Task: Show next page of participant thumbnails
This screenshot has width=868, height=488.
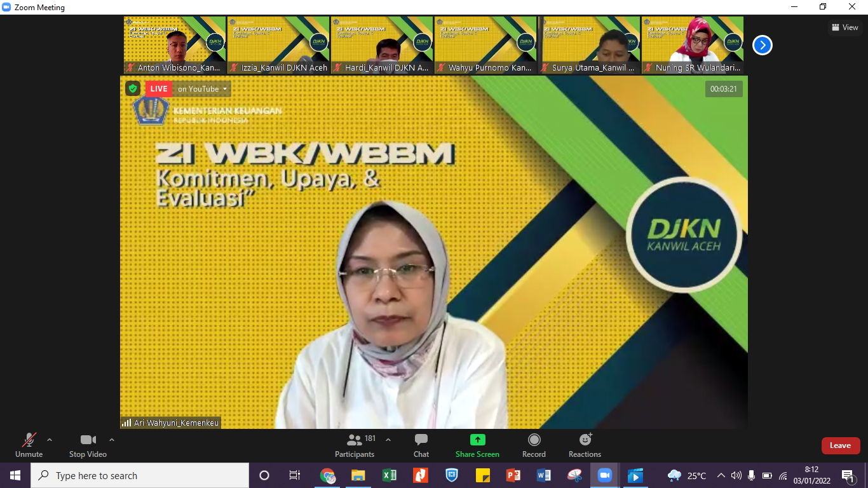Action: 762,45
